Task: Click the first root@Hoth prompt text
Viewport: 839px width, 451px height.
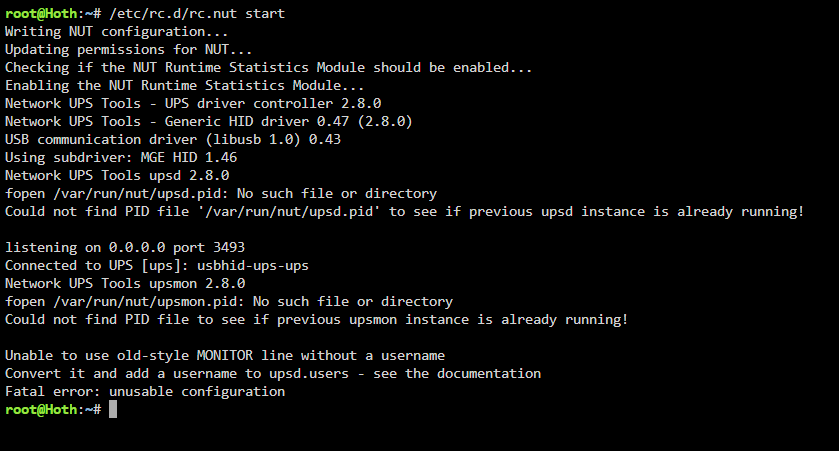Action: click(x=41, y=13)
